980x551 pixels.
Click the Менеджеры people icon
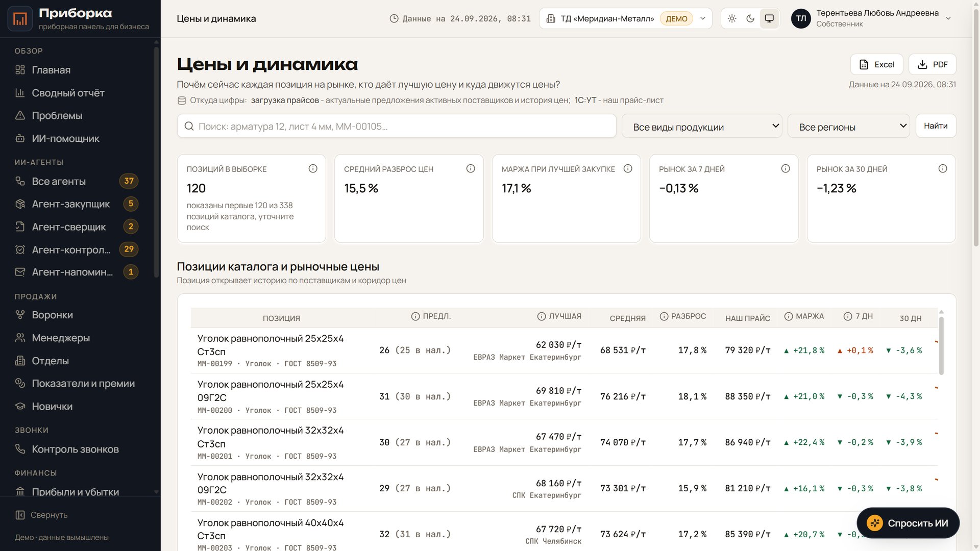(20, 338)
